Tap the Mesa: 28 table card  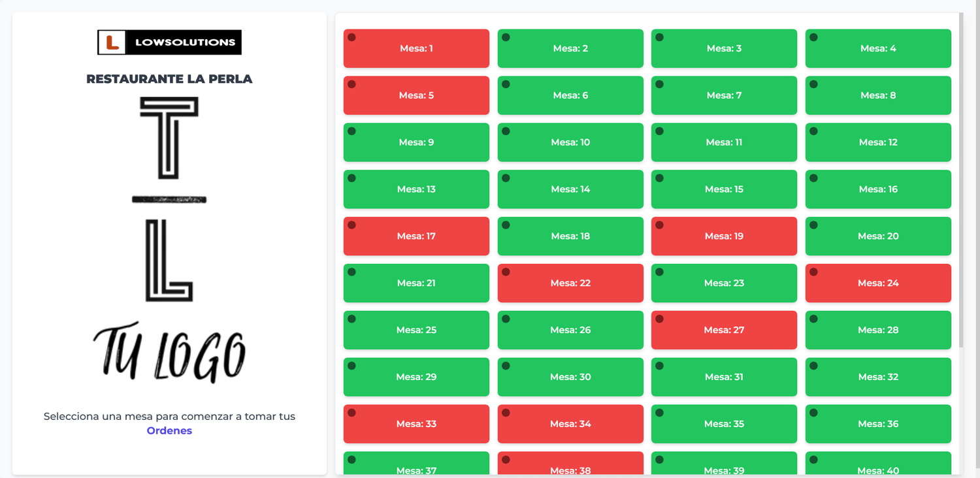coord(878,330)
